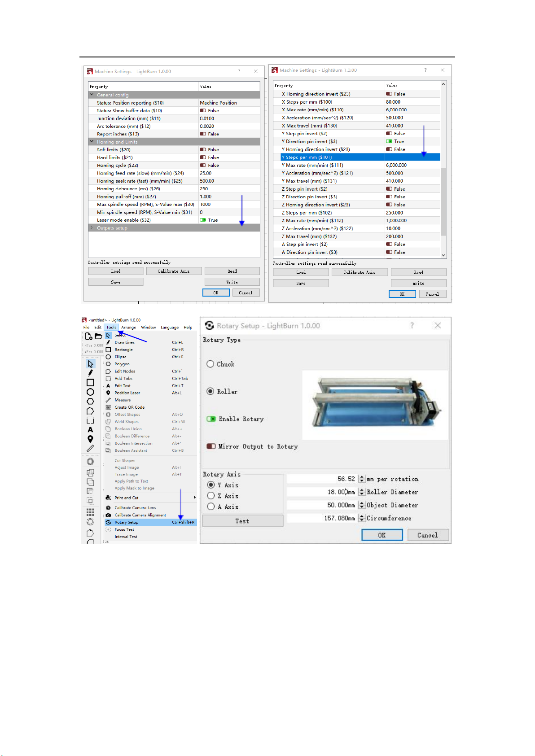The width and height of the screenshot is (535, 756).
Task: Select the Position Laser pin tool in toolbar
Action: 90,439
